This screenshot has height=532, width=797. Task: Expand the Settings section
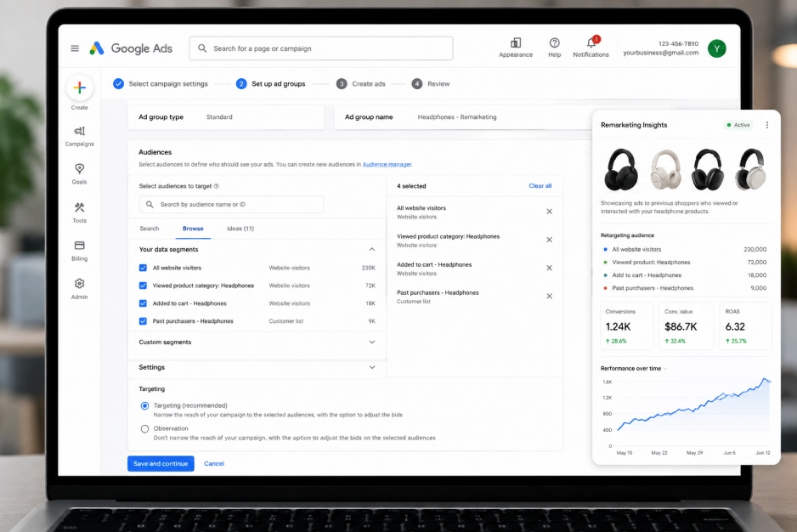(372, 367)
